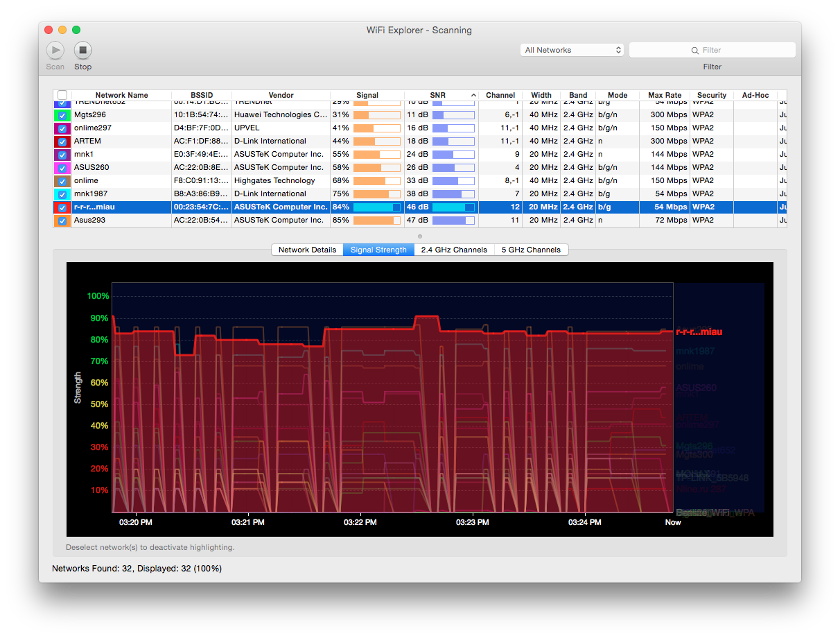This screenshot has height=638, width=840.
Task: Toggle checkbox for Asus293 network
Action: click(x=62, y=221)
